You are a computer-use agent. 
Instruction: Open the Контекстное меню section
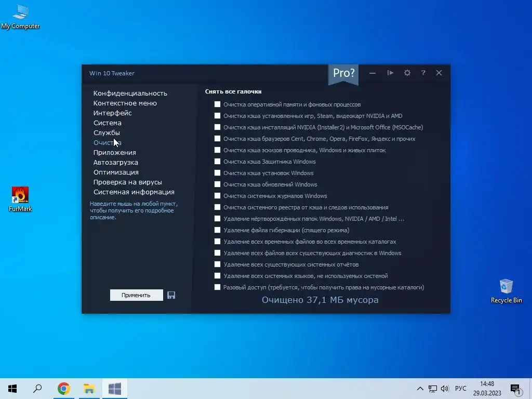point(125,103)
